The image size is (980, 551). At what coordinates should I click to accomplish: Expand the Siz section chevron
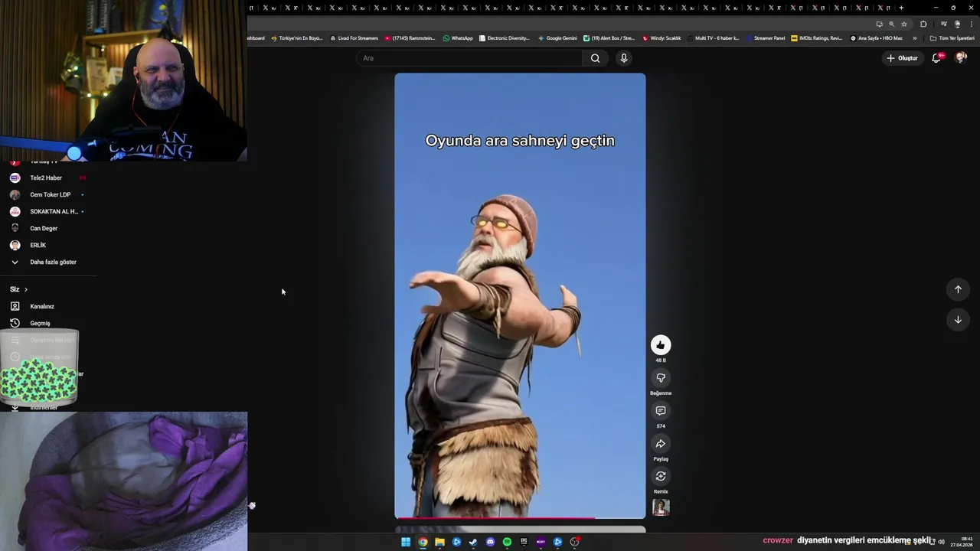[x=26, y=289]
